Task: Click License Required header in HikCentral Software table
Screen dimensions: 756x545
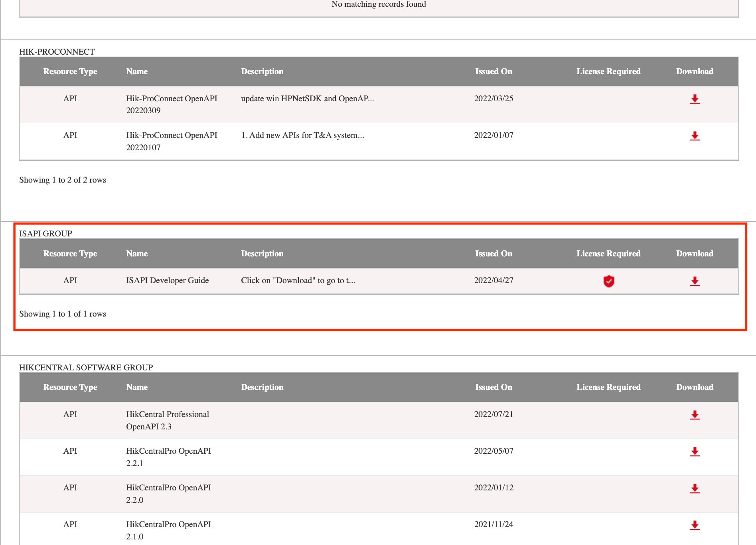Action: point(608,387)
